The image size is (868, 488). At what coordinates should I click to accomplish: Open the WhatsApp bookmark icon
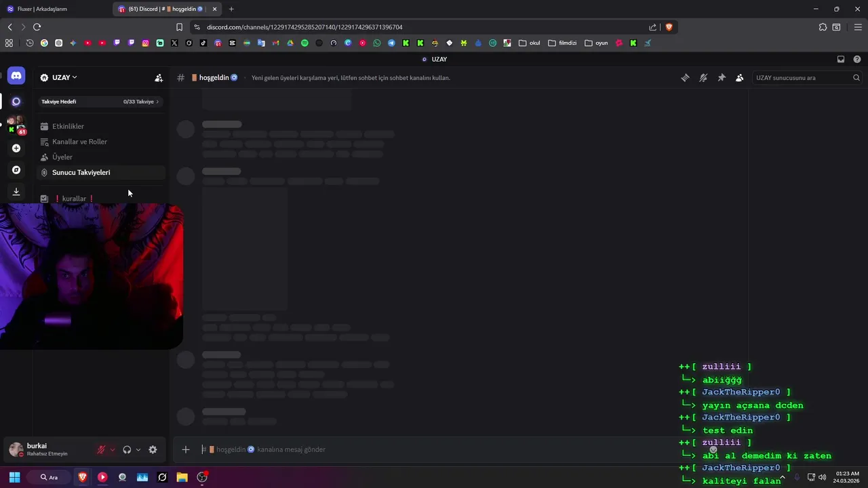click(377, 43)
